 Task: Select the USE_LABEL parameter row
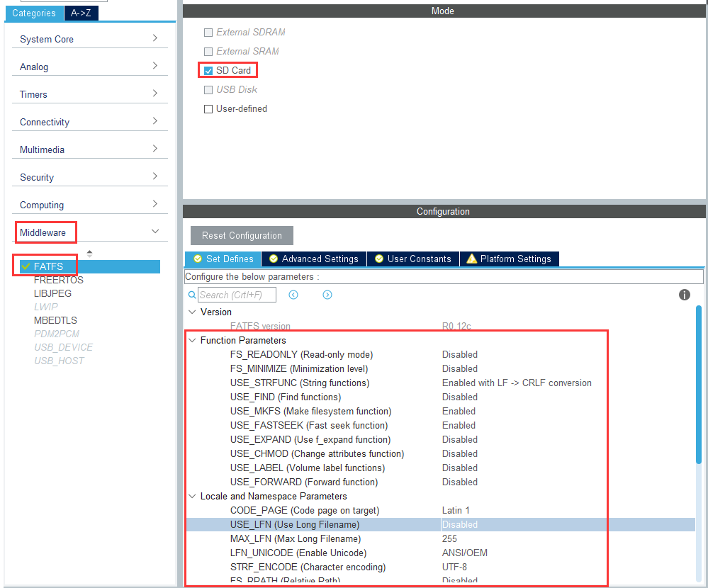pyautogui.click(x=441, y=468)
